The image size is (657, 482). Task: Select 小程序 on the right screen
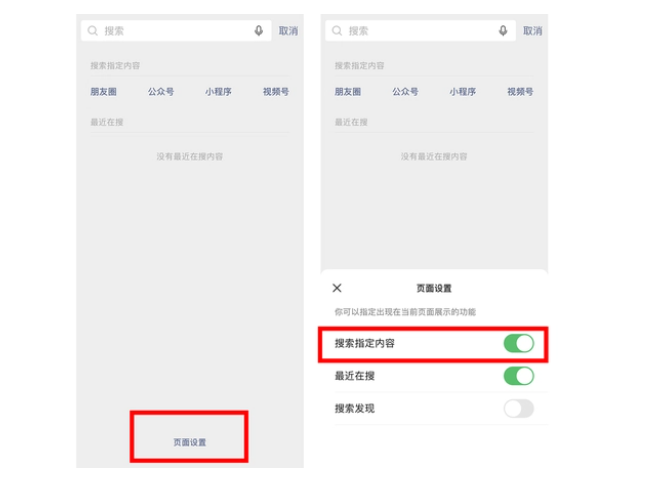click(463, 91)
